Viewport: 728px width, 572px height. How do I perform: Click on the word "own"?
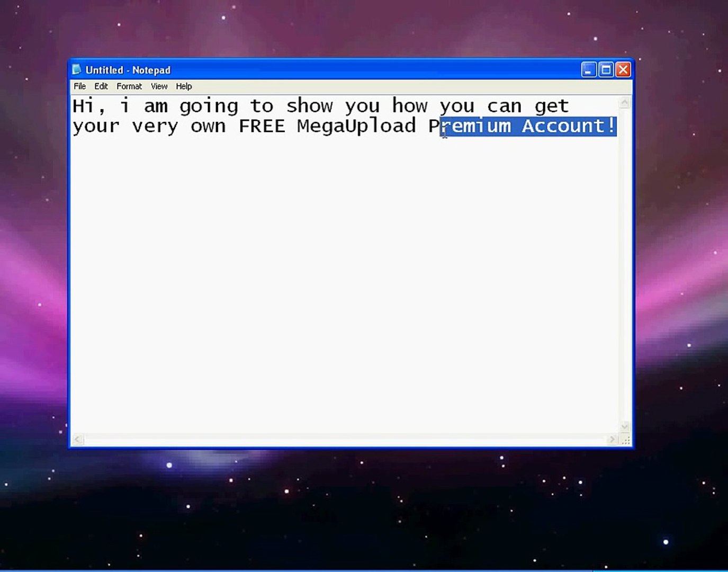[x=208, y=127]
